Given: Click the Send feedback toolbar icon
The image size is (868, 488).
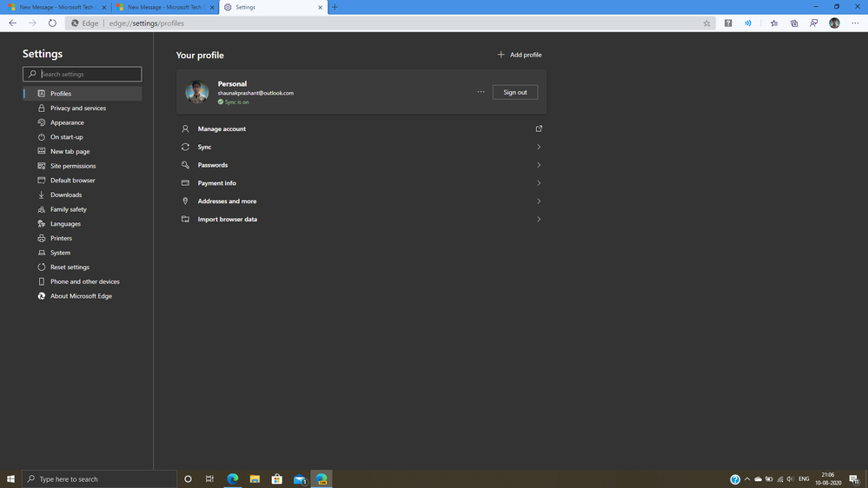Looking at the screenshot, I should coord(814,23).
